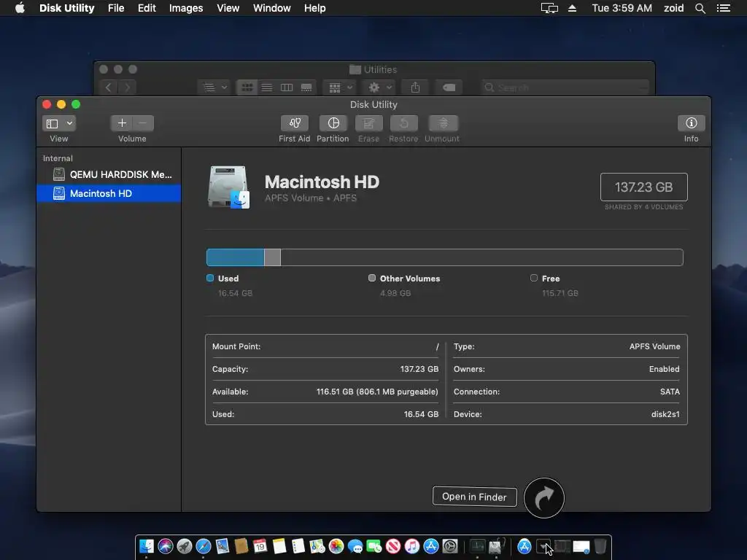Show volume Info panel
Image resolution: width=747 pixels, height=560 pixels.
click(x=692, y=123)
